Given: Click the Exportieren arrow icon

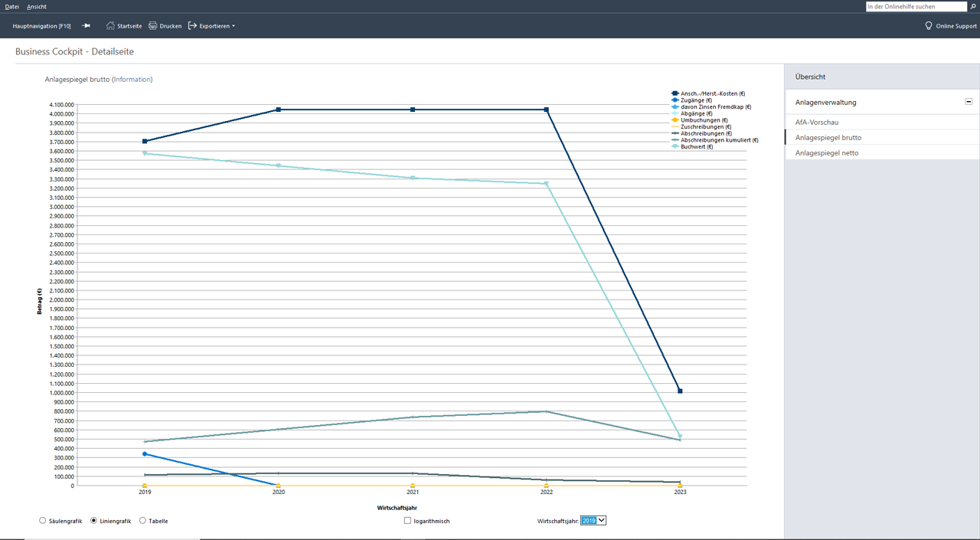Looking at the screenshot, I should 192,26.
